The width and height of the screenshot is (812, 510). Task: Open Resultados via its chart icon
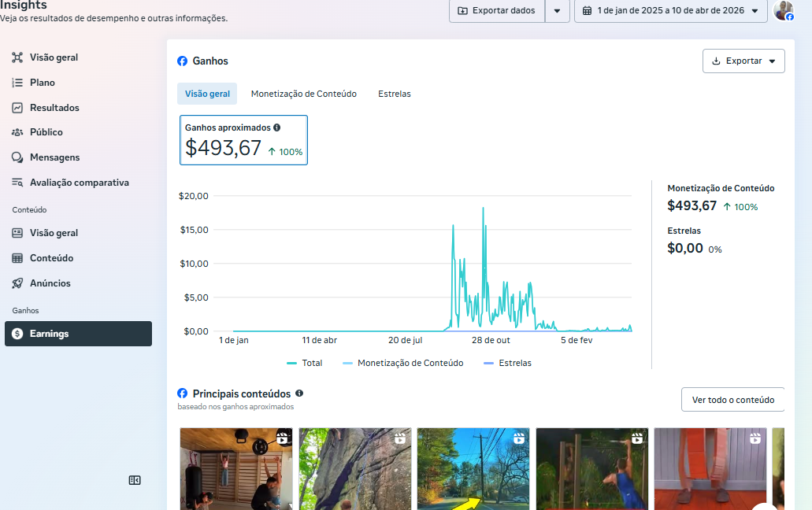tap(17, 108)
